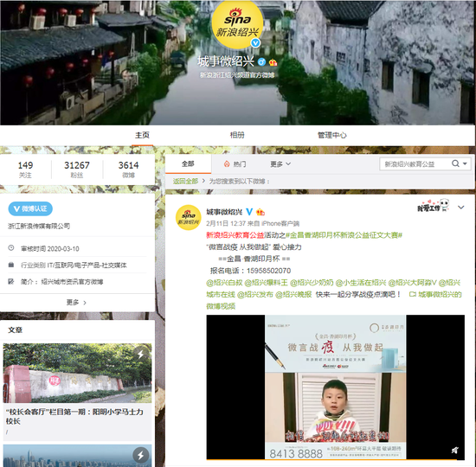The image size is (476, 467).
Task: Click the post author's avatar
Action: 189,218
